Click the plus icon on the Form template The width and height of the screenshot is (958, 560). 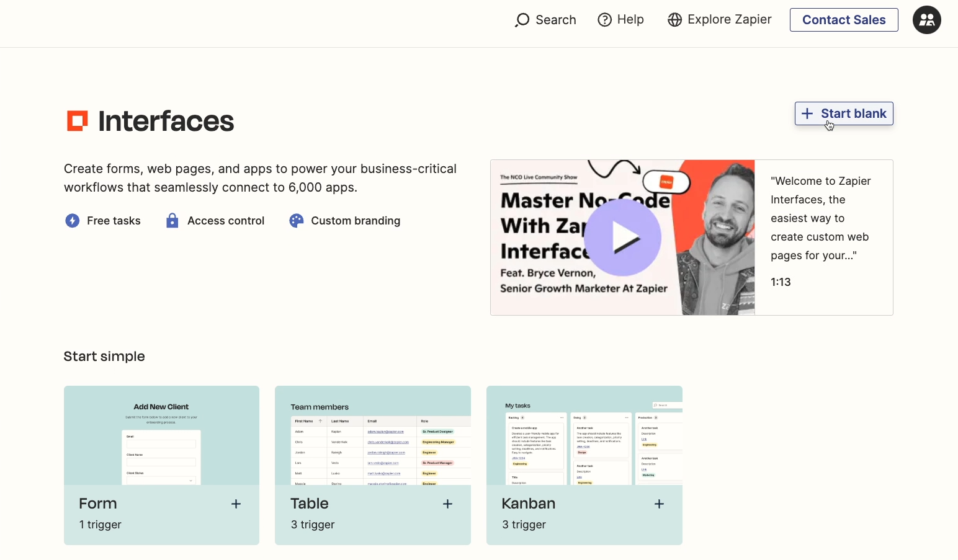click(x=236, y=504)
